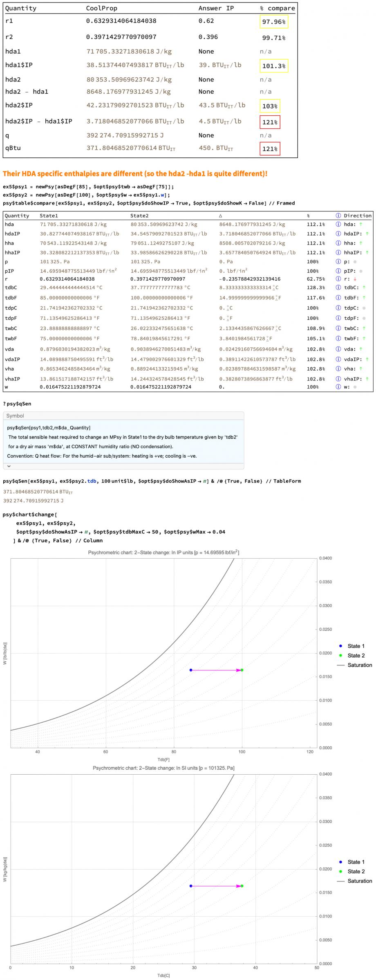Click the green State 2 point on the SI chart

242,886
